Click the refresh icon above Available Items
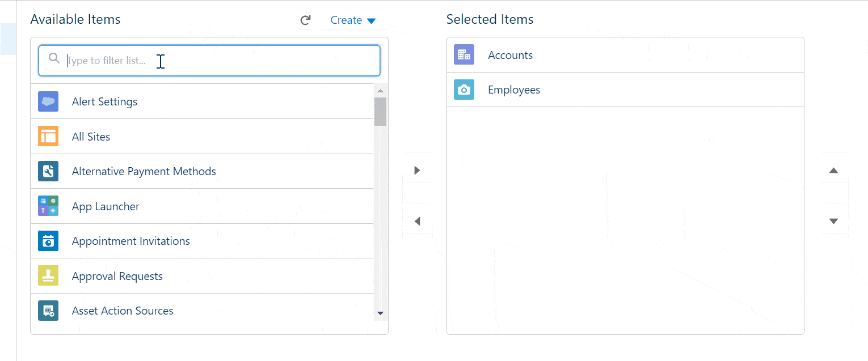This screenshot has height=361, width=868. pyautogui.click(x=306, y=19)
